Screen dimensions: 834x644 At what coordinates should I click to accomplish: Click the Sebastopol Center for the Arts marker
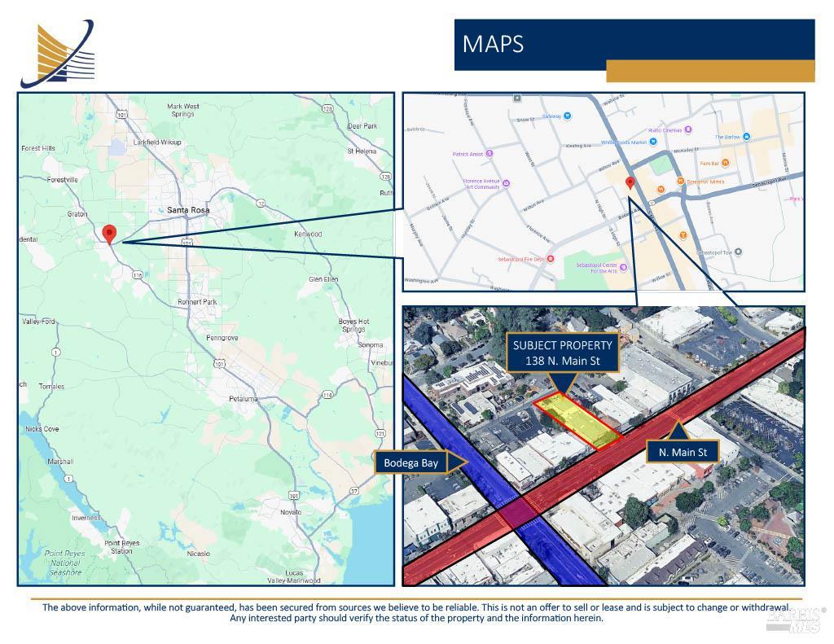[625, 267]
